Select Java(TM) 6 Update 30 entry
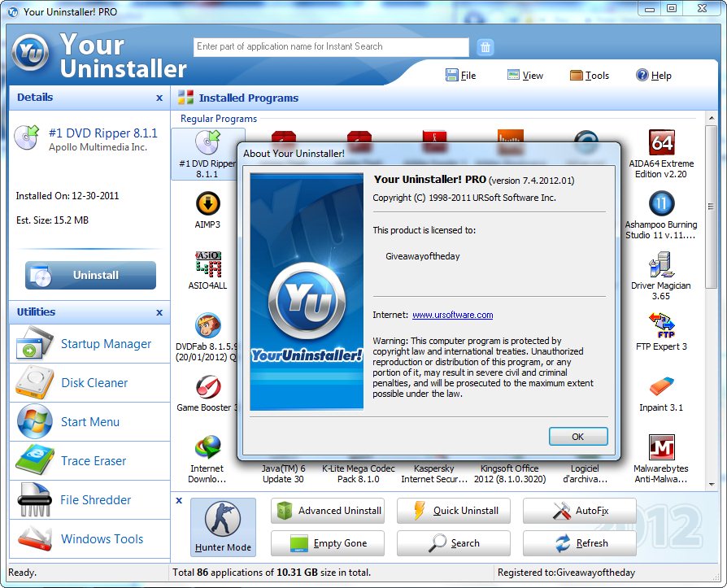 (283, 473)
